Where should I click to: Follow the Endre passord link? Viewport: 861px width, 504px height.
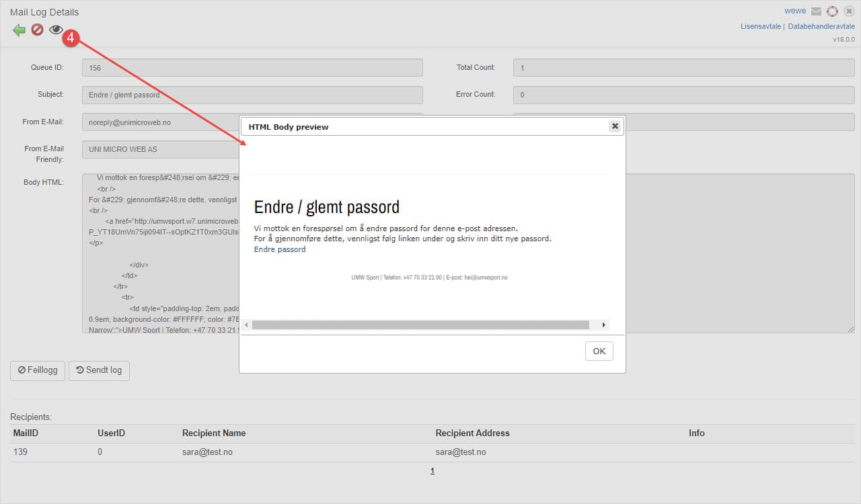click(x=280, y=249)
